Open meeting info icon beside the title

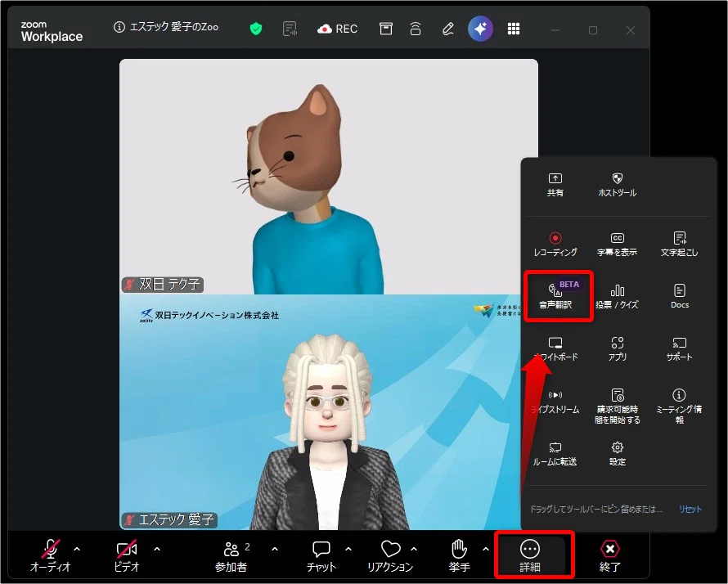click(119, 27)
